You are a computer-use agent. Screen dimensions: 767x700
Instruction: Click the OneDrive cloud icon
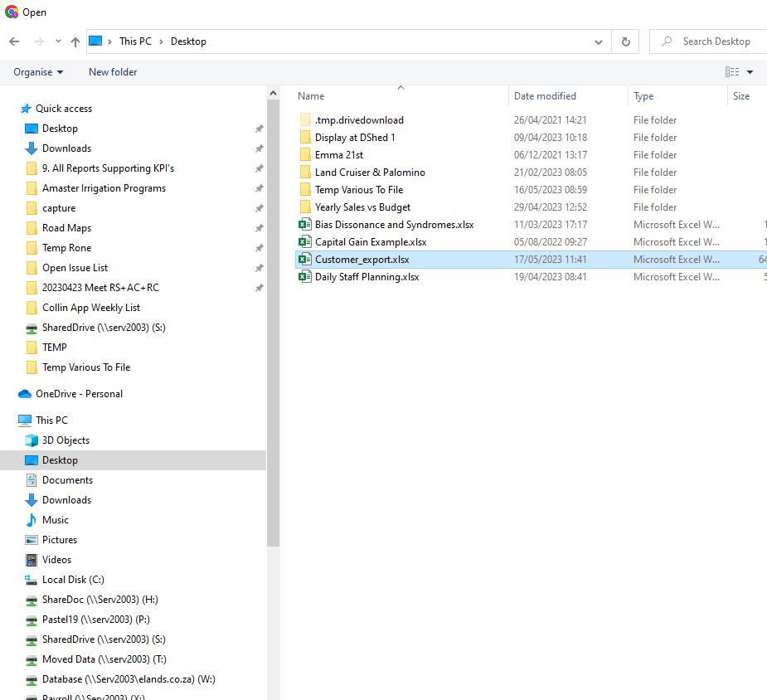point(25,394)
